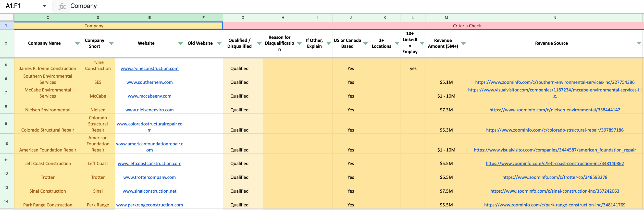The image size is (644, 210).
Task: Click the select-all corner box
Action: click(x=7, y=17)
